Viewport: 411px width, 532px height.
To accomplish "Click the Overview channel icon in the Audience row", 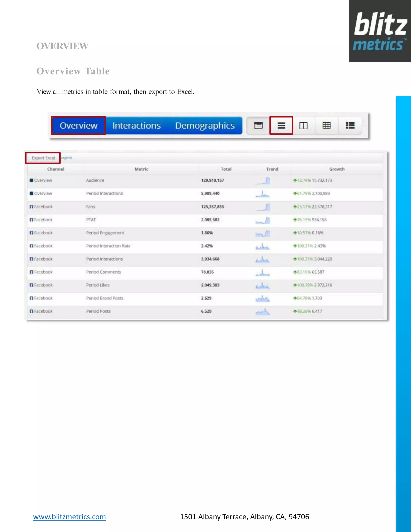I will pyautogui.click(x=32, y=180).
